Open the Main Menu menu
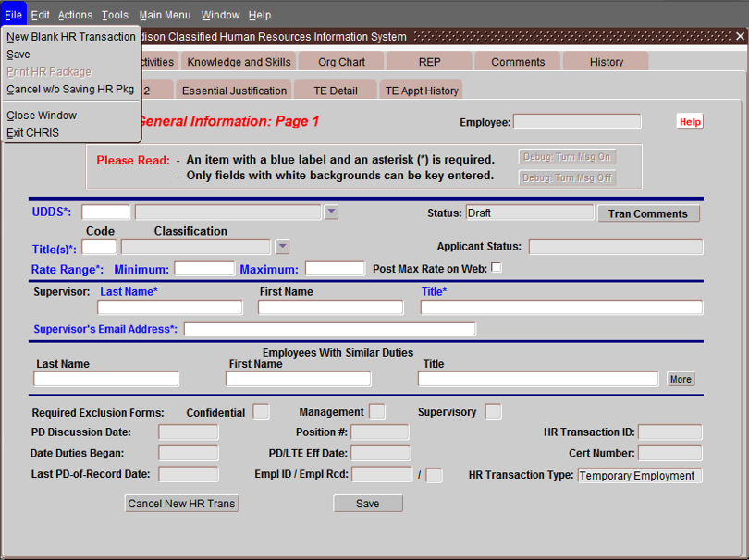Viewport: 749px width, 560px height. point(165,15)
